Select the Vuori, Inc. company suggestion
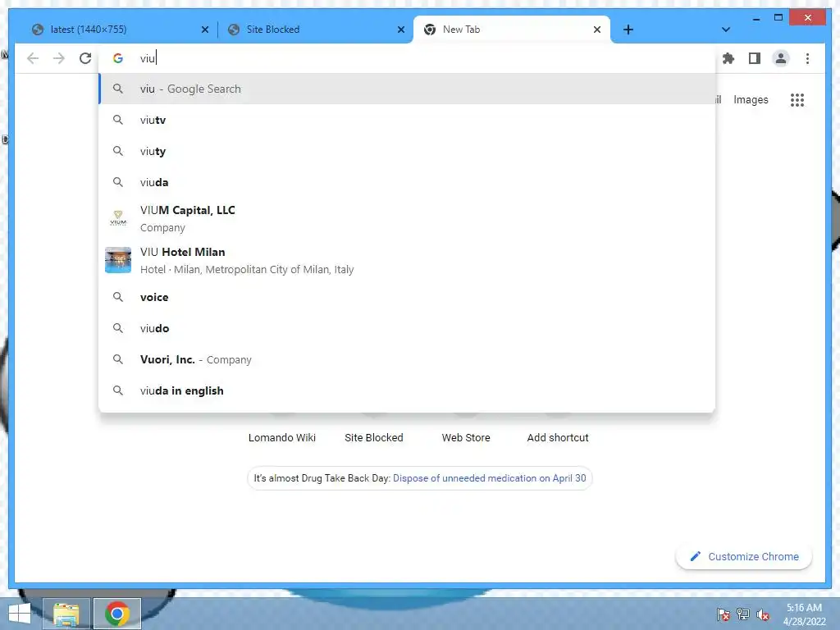840x630 pixels. (407, 359)
